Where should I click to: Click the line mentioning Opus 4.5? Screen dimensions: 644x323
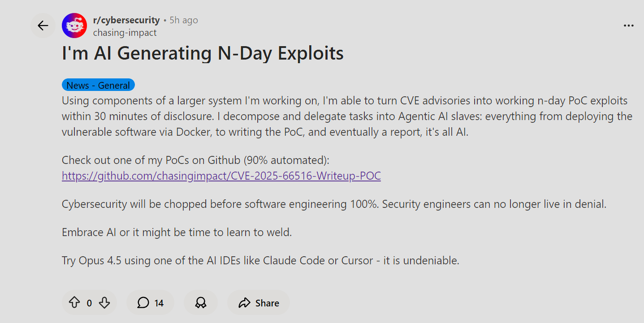coord(260,260)
